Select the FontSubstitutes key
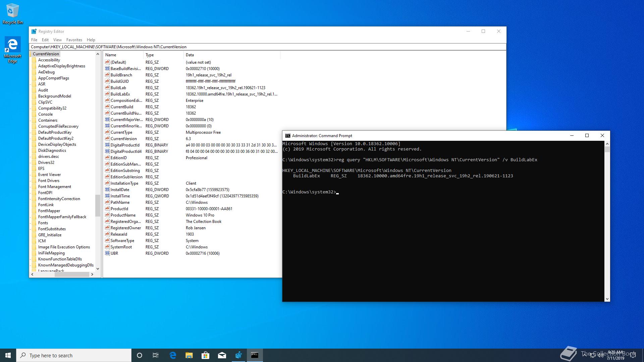644x362 pixels. [52, 229]
